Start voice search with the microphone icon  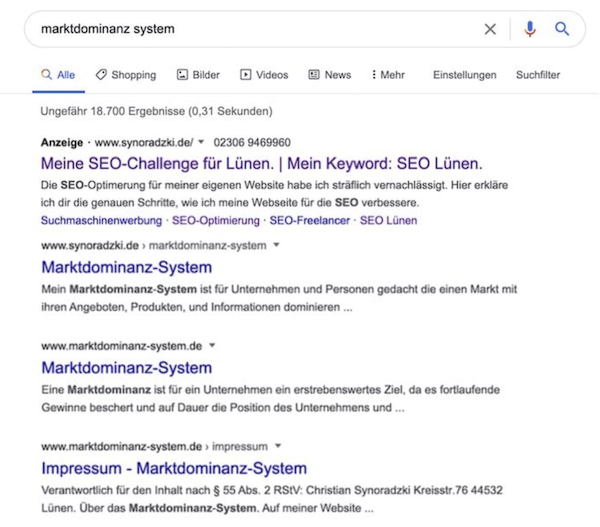coord(530,29)
